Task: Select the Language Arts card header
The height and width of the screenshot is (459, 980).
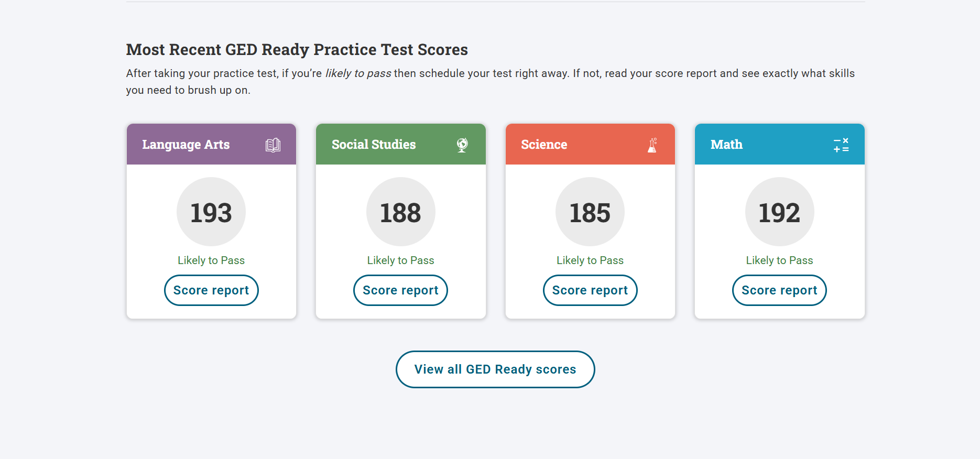Action: pos(186,145)
